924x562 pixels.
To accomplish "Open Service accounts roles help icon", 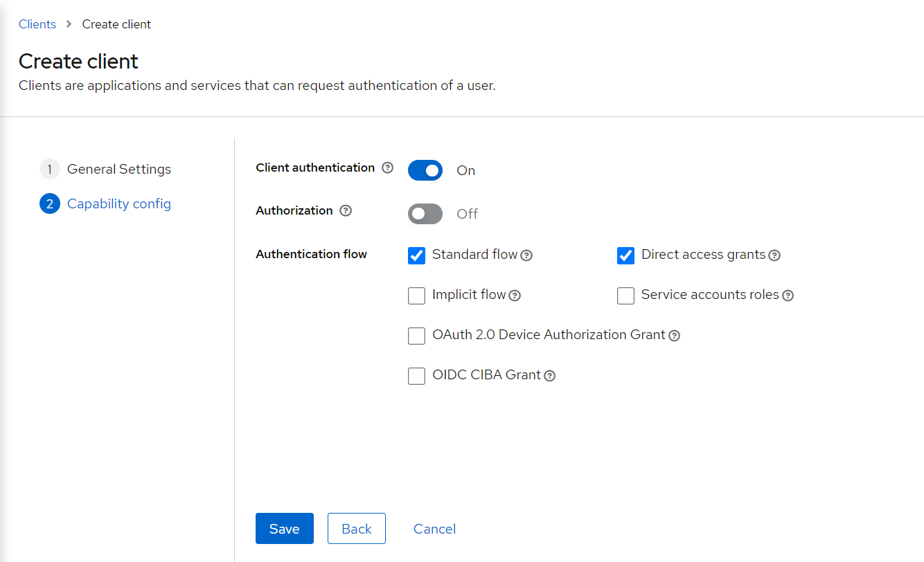I will tap(788, 296).
